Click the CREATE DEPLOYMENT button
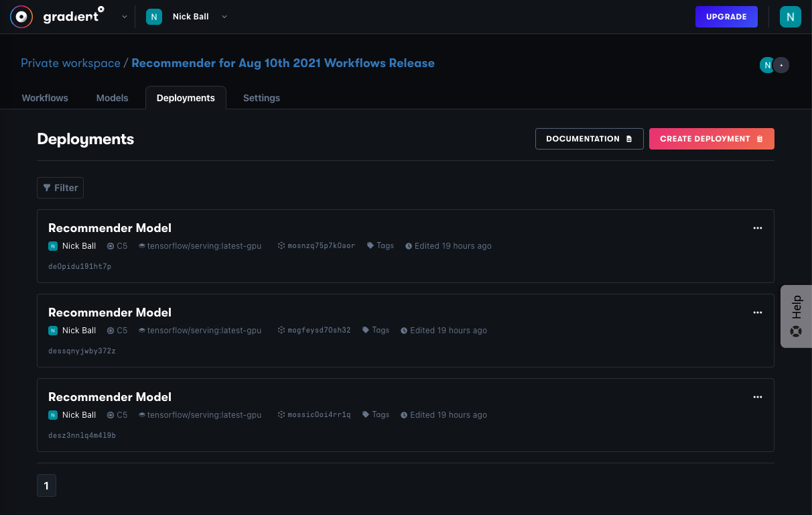The image size is (812, 515). click(712, 139)
